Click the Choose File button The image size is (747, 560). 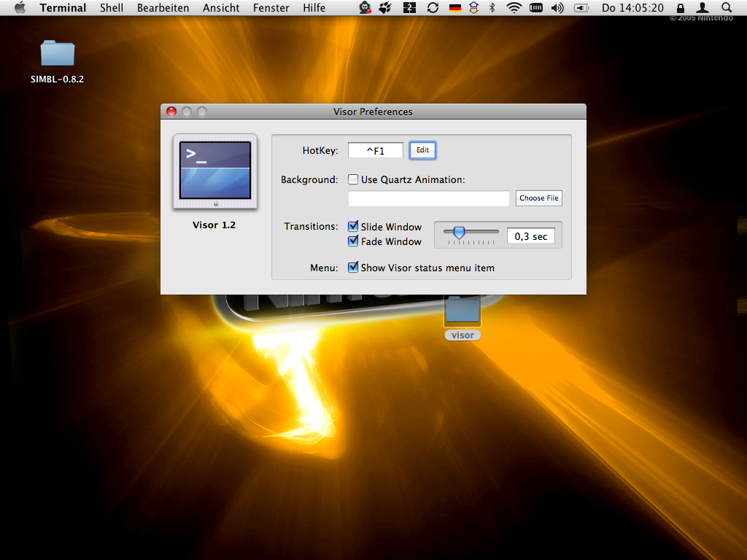539,198
